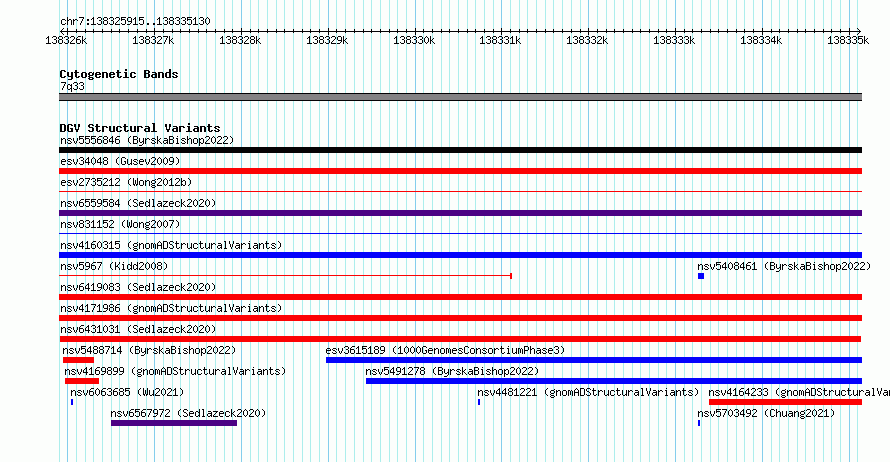Click the 138332k ruler tick label
This screenshot has width=890, height=462.
[x=587, y=40]
